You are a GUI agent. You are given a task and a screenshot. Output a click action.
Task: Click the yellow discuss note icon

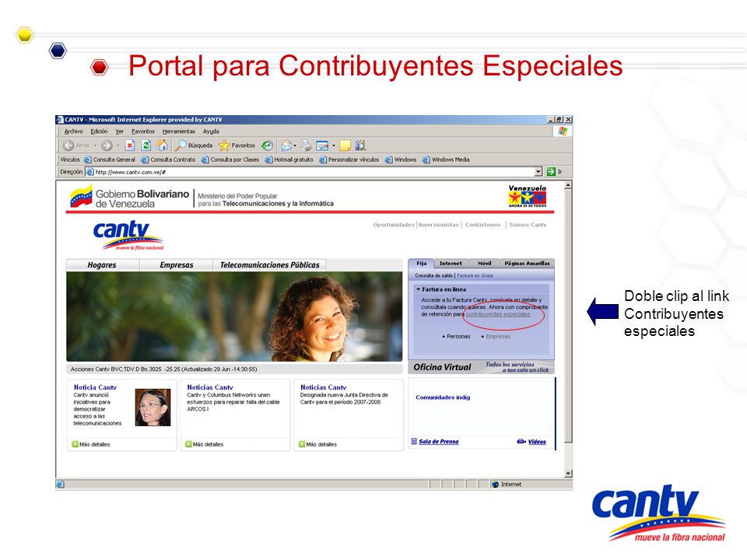(345, 145)
